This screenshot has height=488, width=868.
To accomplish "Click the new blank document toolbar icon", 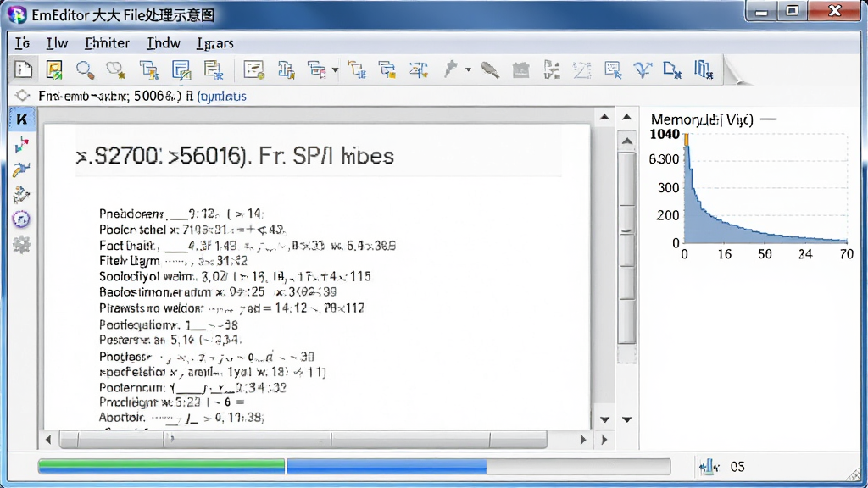I will coord(23,69).
